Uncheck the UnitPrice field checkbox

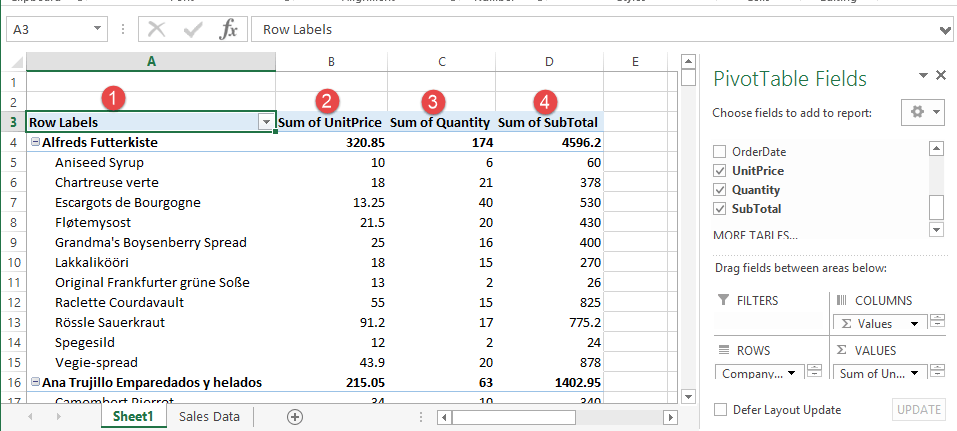[718, 171]
